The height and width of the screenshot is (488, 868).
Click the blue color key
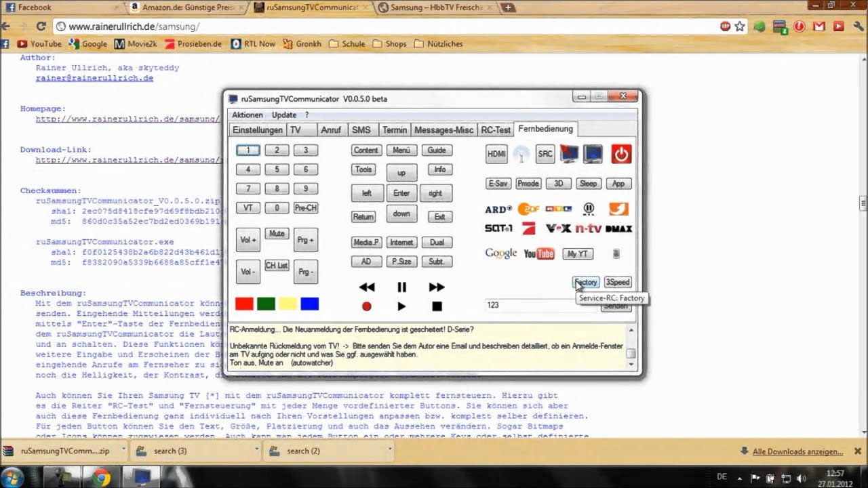[x=309, y=304]
